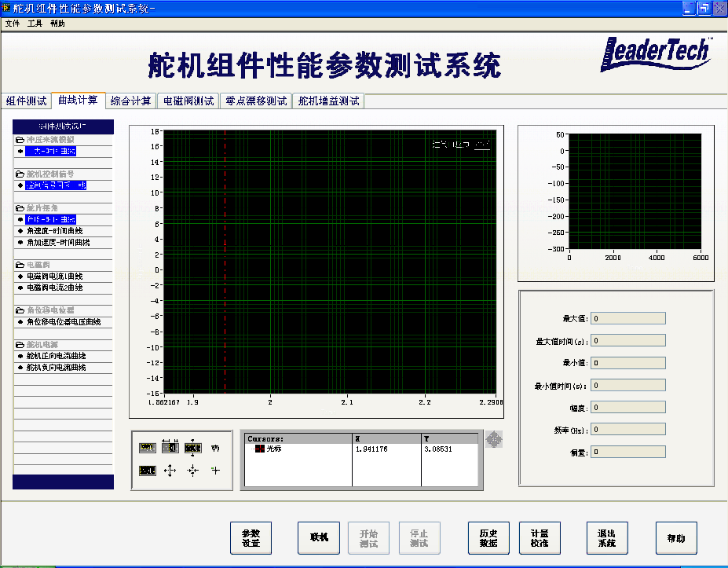The height and width of the screenshot is (568, 728).
Task: Select the Y-axis zoom tool
Action: coord(192,448)
